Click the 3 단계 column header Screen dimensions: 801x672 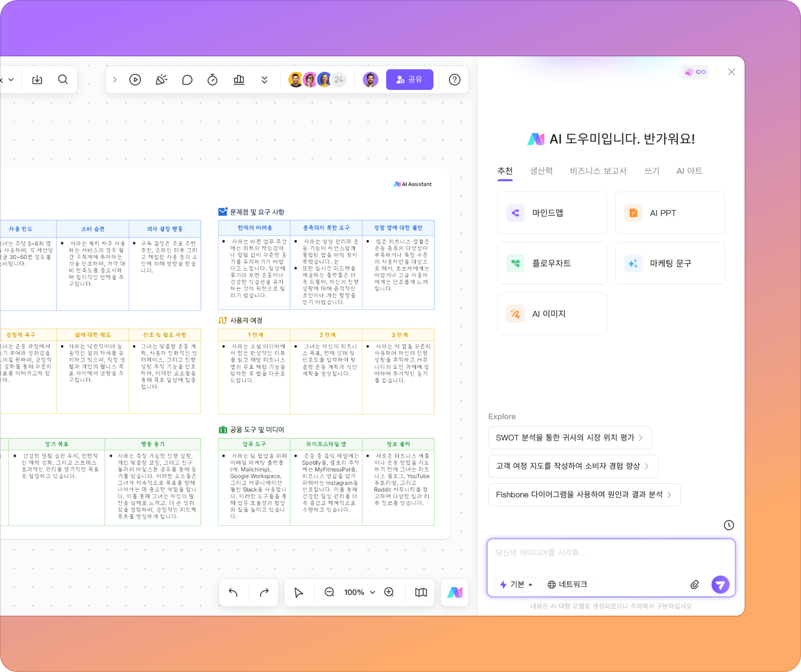tap(398, 335)
